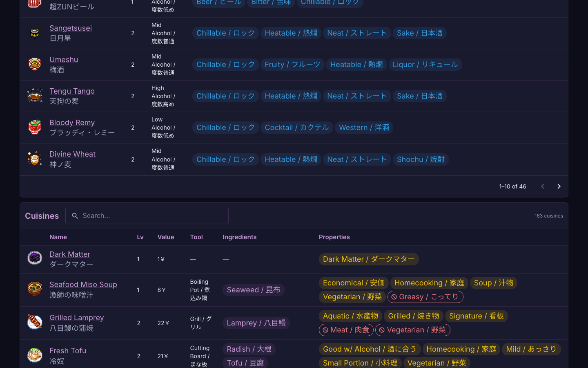
Task: Click the Meat negative tag
Action: [346, 330]
